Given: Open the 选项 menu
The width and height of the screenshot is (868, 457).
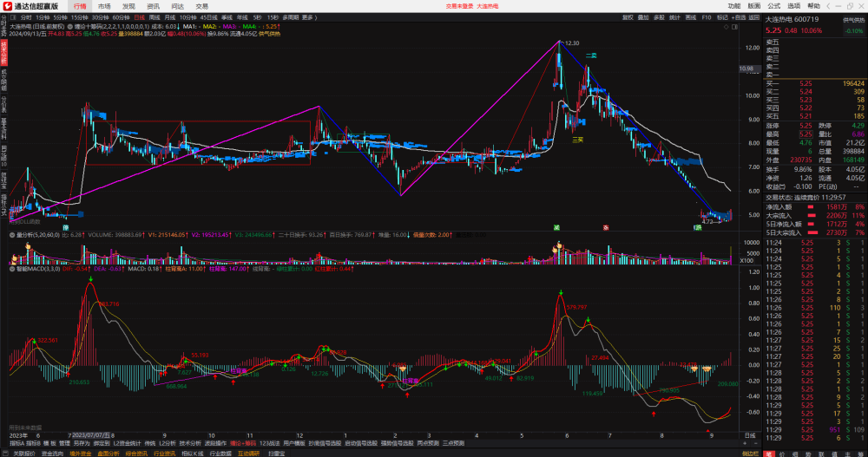Looking at the screenshot, I should point(794,6).
